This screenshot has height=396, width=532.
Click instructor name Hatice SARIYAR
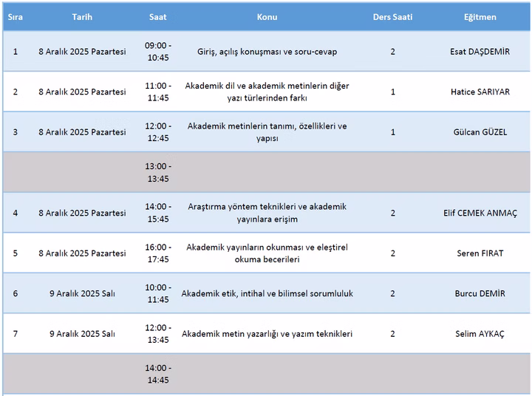[x=480, y=92]
